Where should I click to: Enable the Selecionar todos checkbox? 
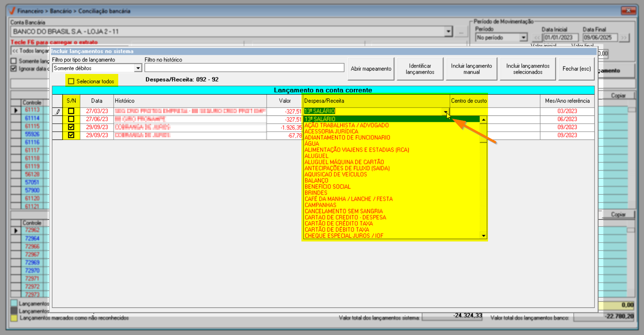coord(71,81)
